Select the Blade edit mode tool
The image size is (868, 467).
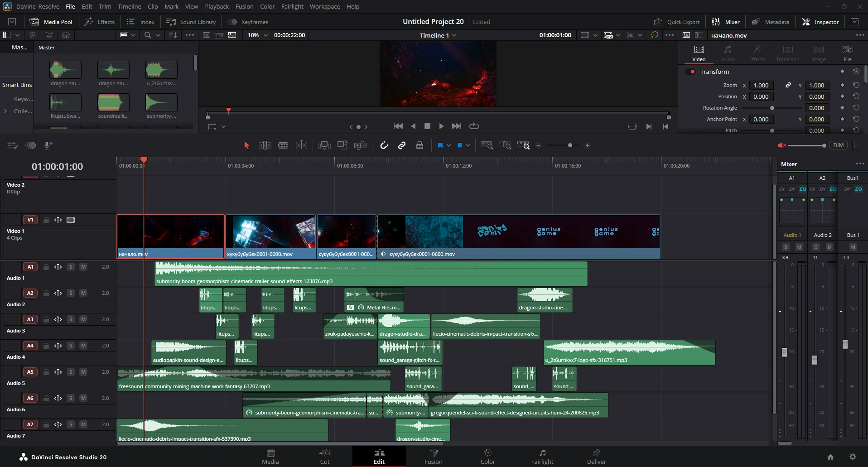click(283, 145)
